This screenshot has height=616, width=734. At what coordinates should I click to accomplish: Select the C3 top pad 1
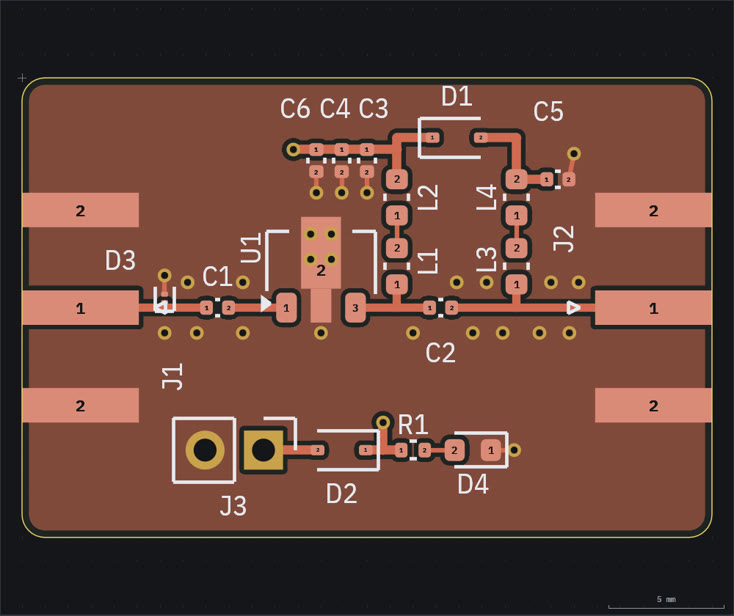click(x=367, y=150)
